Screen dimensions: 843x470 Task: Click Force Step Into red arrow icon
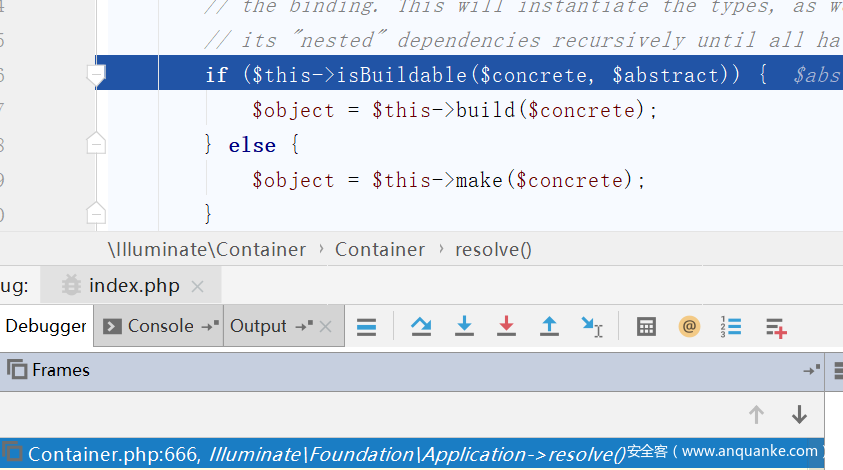506,326
